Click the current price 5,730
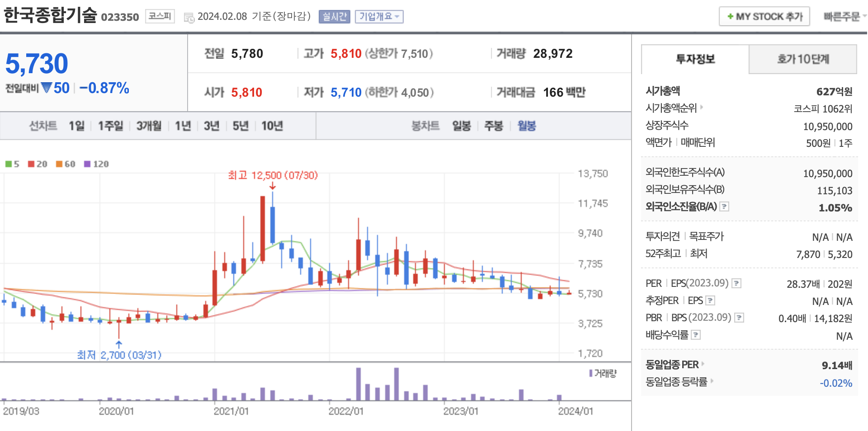This screenshot has height=431, width=868. tap(37, 64)
